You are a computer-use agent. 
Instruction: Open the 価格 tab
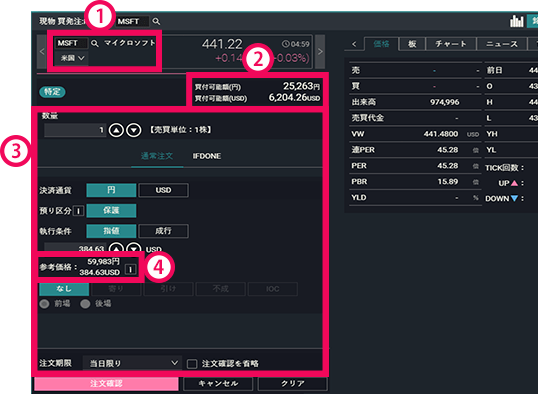pyautogui.click(x=381, y=44)
